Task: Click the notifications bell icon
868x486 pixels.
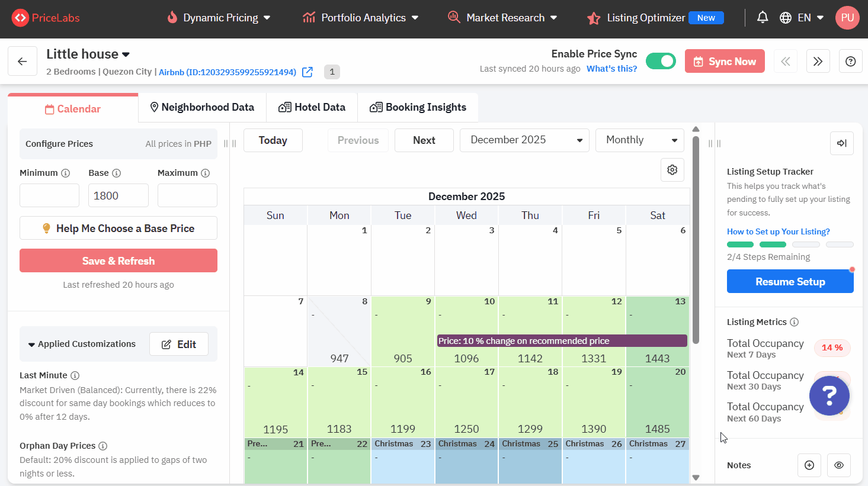Action: point(763,18)
